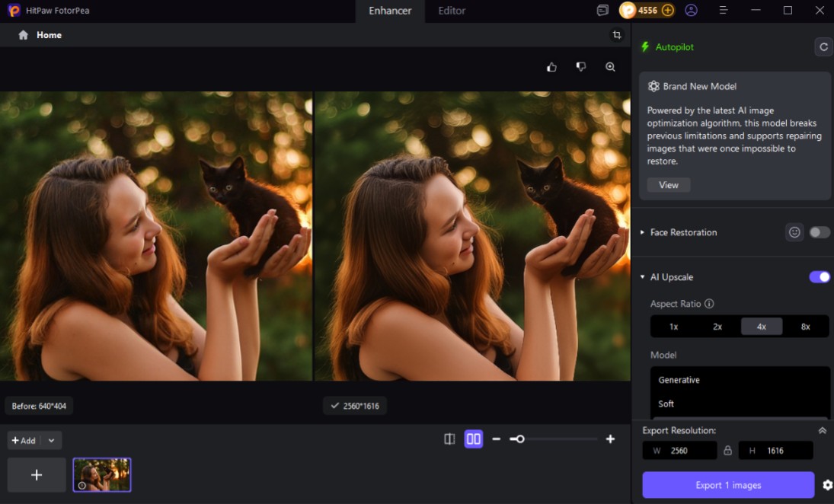This screenshot has width=834, height=504.
Task: Switch to split slider compare view
Action: click(449, 439)
